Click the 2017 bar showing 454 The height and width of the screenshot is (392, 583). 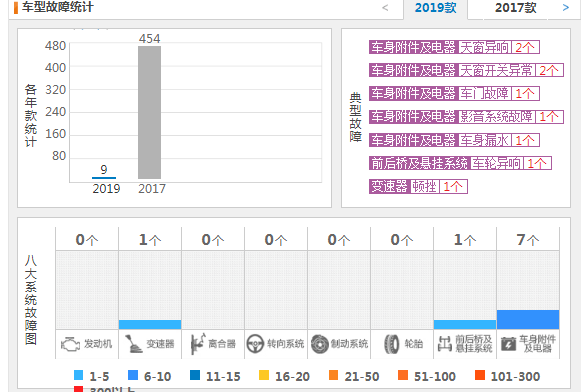tap(149, 112)
